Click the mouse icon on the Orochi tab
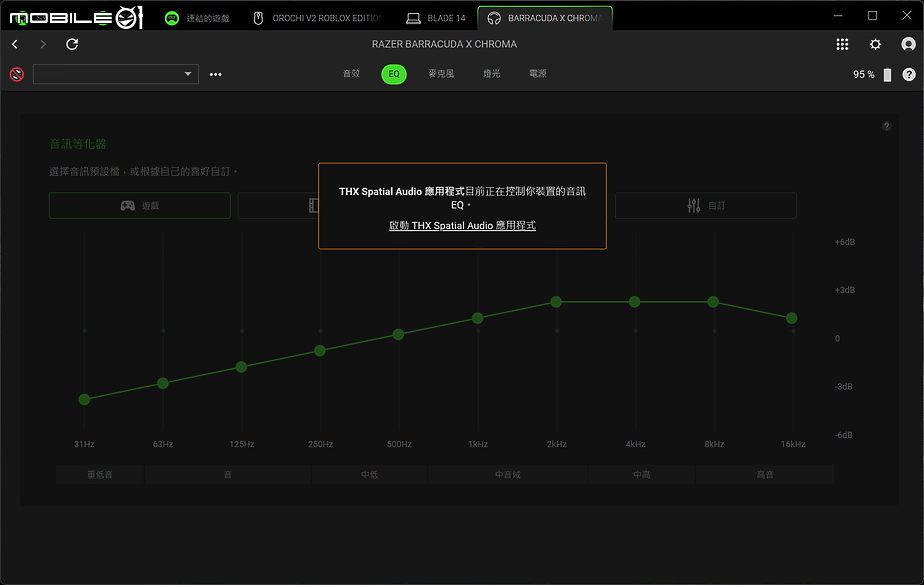Image resolution: width=924 pixels, height=585 pixels. [x=258, y=18]
